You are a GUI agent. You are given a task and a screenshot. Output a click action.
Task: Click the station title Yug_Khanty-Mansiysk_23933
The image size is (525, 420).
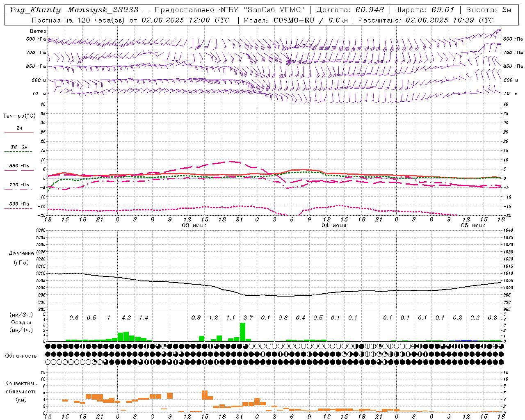[74, 10]
